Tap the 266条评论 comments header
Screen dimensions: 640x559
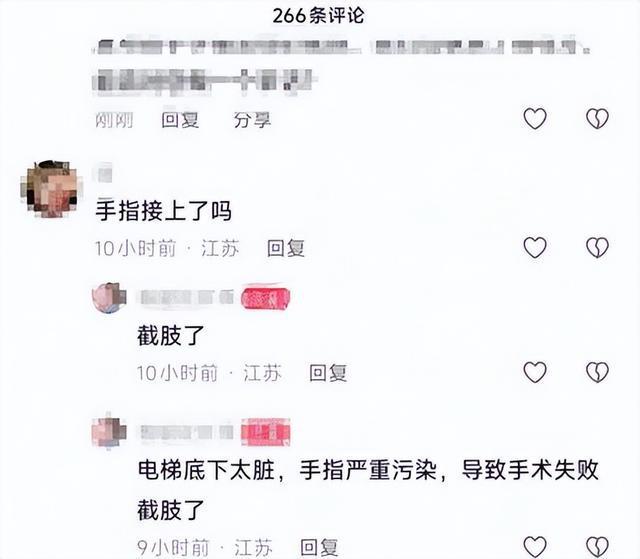pyautogui.click(x=318, y=16)
